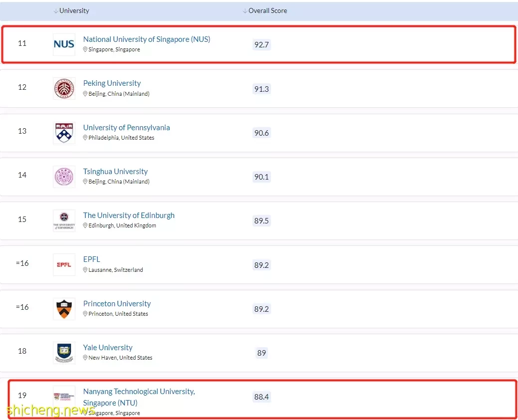Open The University of Edinburgh link
The image size is (518, 420).
point(129,215)
